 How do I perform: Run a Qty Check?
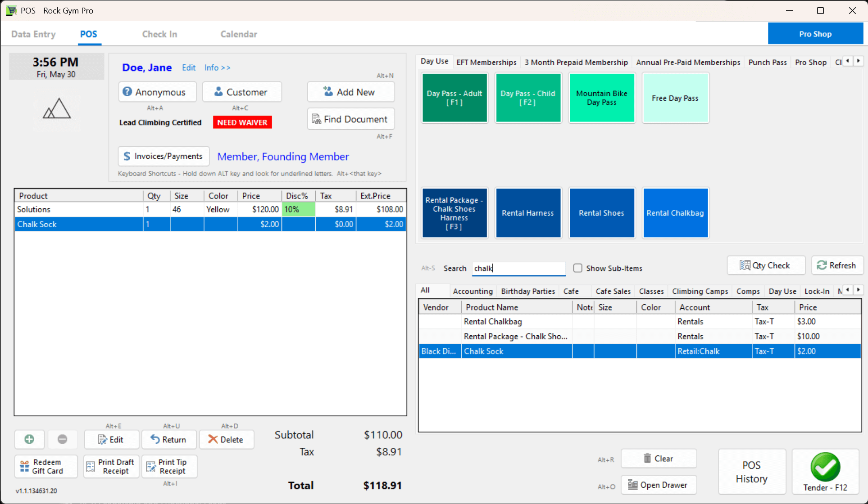(x=765, y=265)
